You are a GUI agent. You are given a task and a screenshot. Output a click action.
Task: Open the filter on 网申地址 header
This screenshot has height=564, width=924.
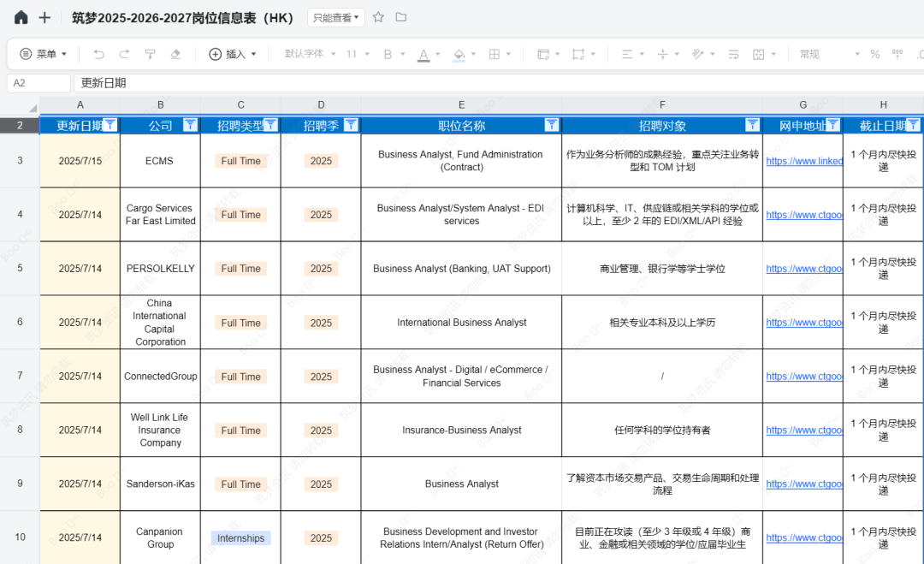[832, 125]
